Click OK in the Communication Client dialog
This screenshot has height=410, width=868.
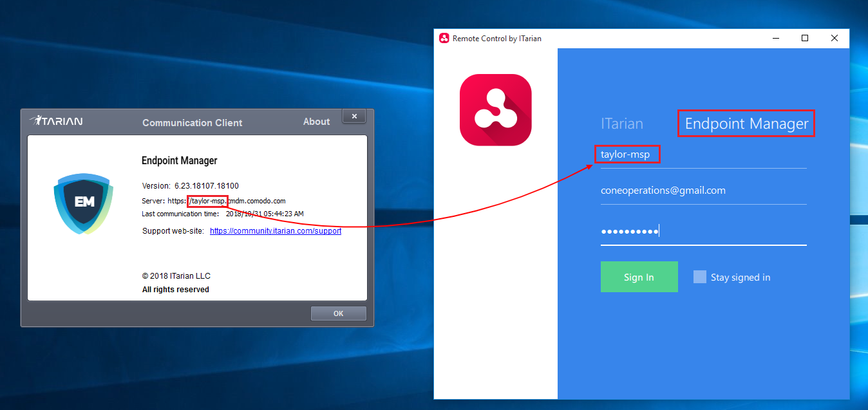(x=339, y=313)
